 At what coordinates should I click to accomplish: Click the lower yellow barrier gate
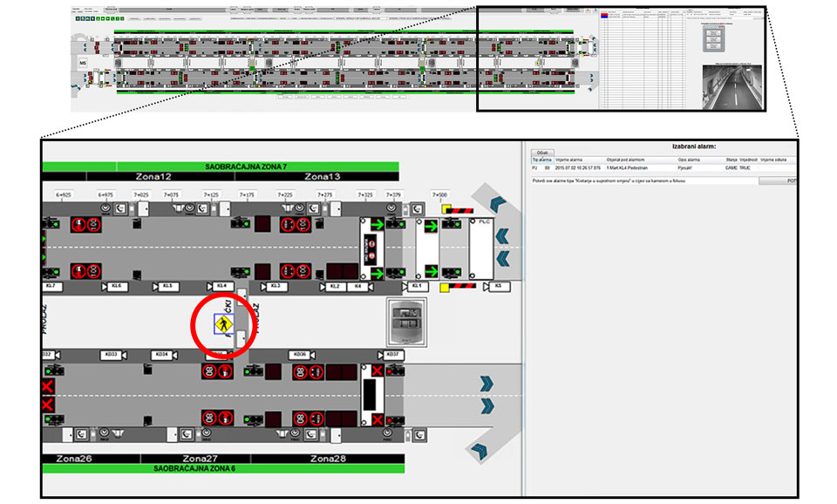[x=458, y=287]
